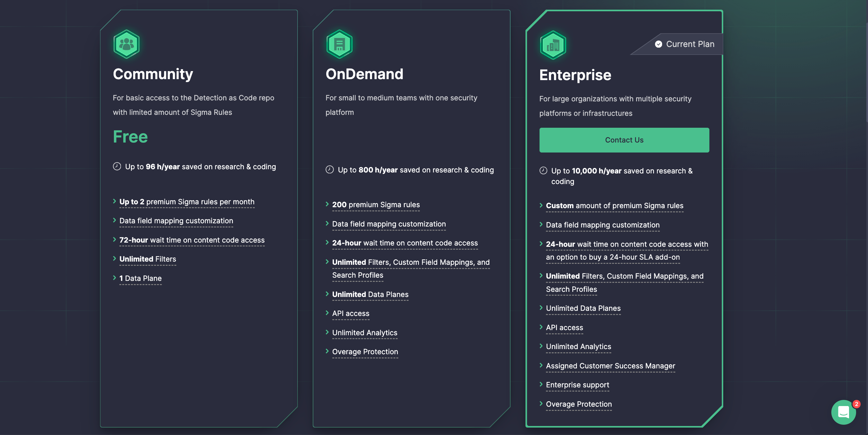Viewport: 868px width, 435px height.
Task: Click the Community plan hexagon icon
Action: (126, 44)
